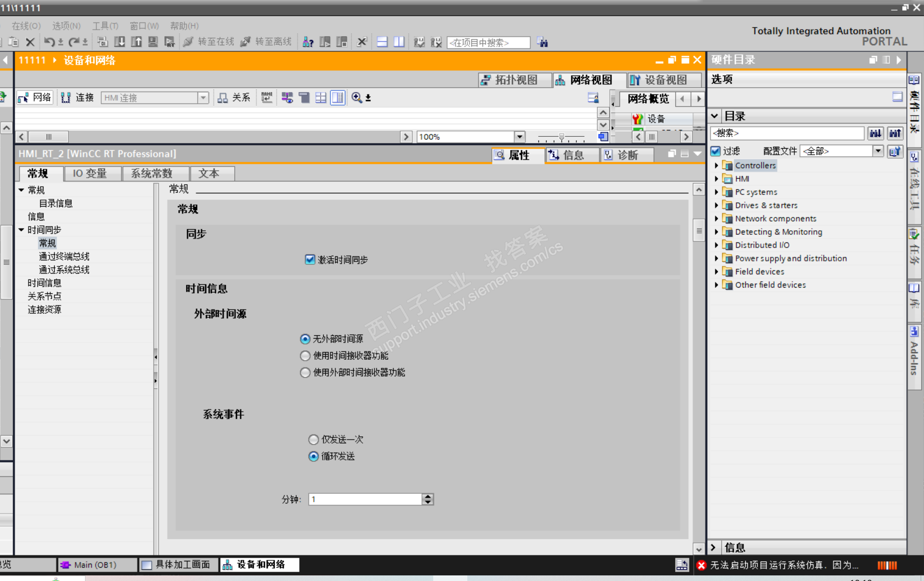The width and height of the screenshot is (924, 581).
Task: Click the hardware catalog 搜索 search field
Action: (788, 133)
